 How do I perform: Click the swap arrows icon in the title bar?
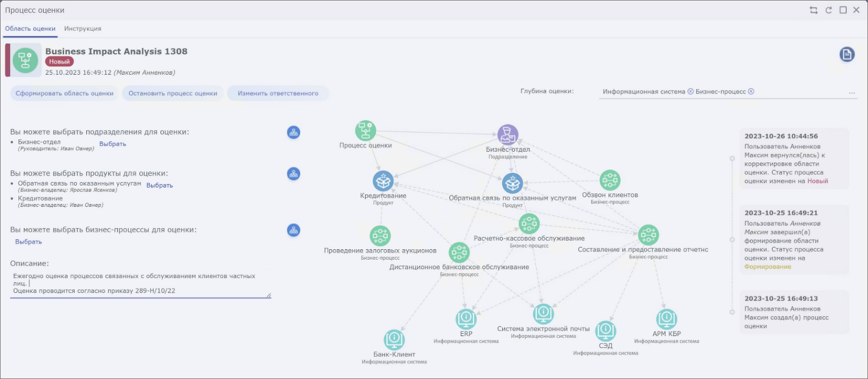click(x=813, y=10)
